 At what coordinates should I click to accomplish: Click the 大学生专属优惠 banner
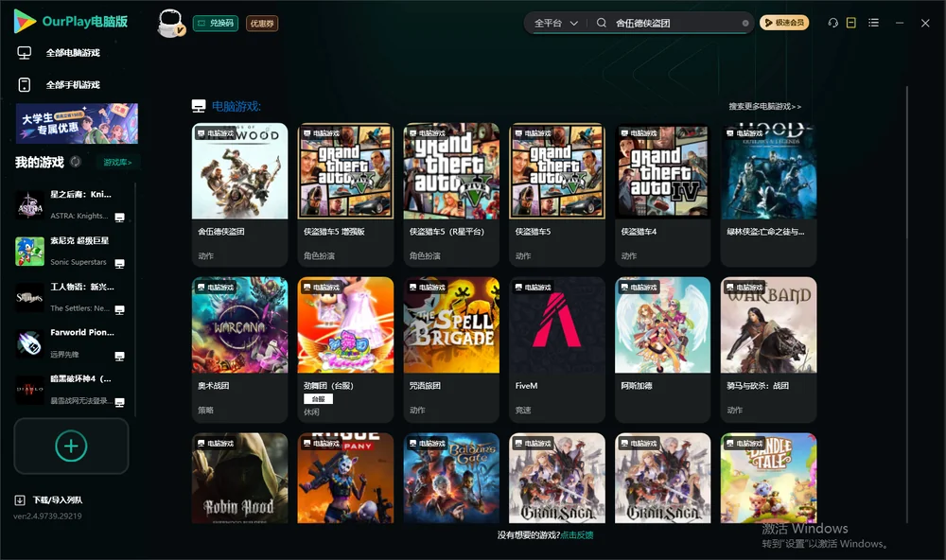click(x=77, y=124)
